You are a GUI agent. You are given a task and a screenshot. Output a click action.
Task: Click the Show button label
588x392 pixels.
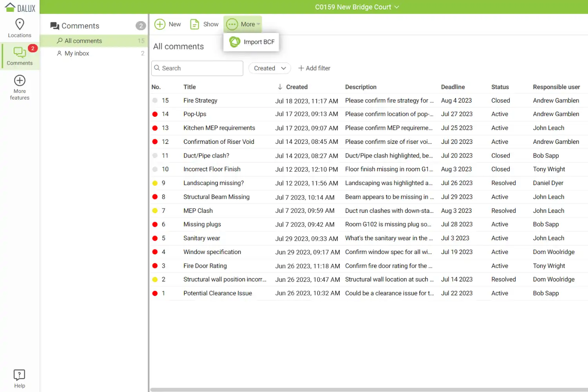(x=211, y=24)
